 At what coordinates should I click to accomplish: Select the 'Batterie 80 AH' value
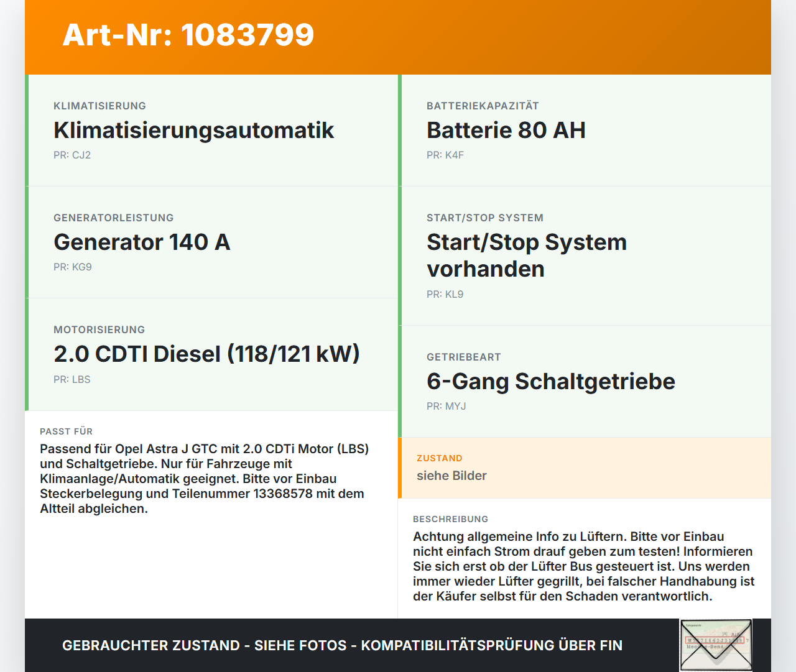pos(506,130)
